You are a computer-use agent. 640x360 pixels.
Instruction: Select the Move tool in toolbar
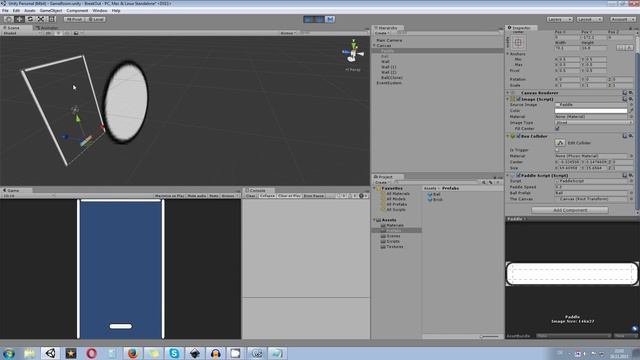click(19, 19)
